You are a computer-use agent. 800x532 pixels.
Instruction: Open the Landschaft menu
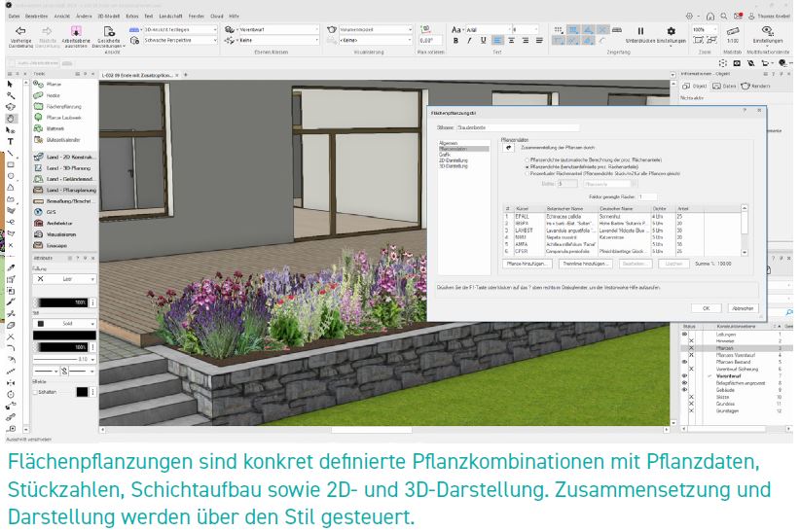[x=170, y=17]
